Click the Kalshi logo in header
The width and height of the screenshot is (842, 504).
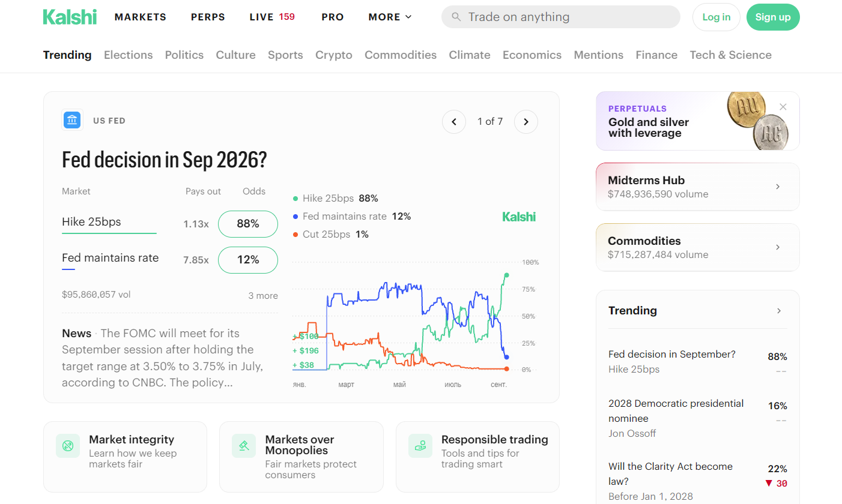[x=70, y=17]
